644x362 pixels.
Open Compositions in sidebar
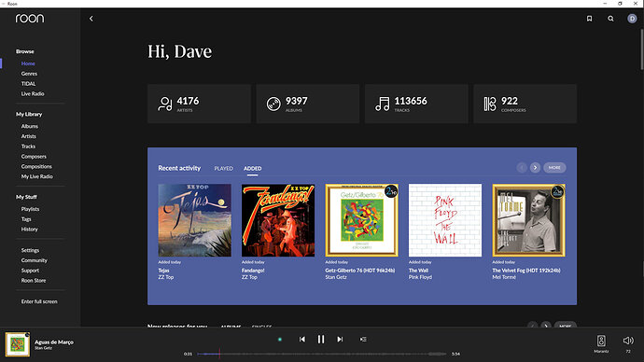(36, 166)
